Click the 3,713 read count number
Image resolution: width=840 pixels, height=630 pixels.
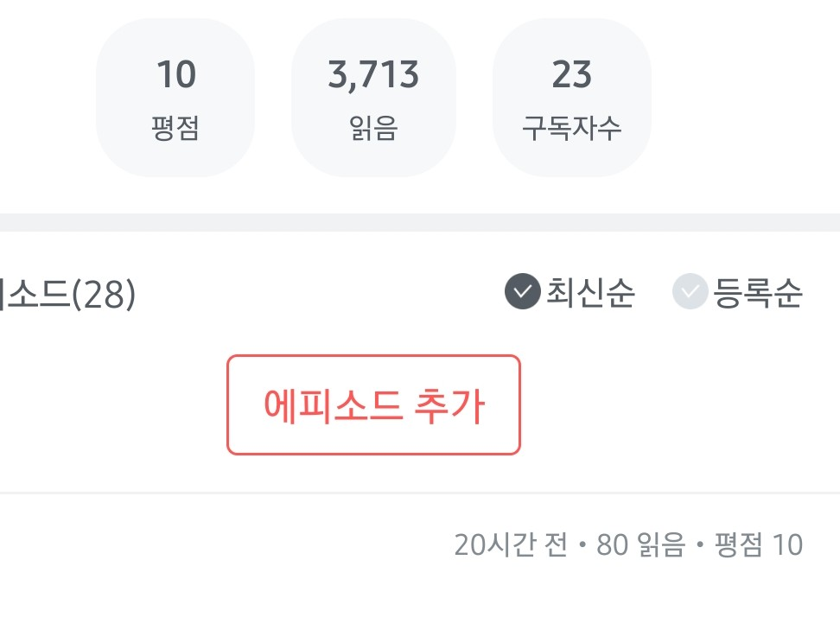point(373,76)
